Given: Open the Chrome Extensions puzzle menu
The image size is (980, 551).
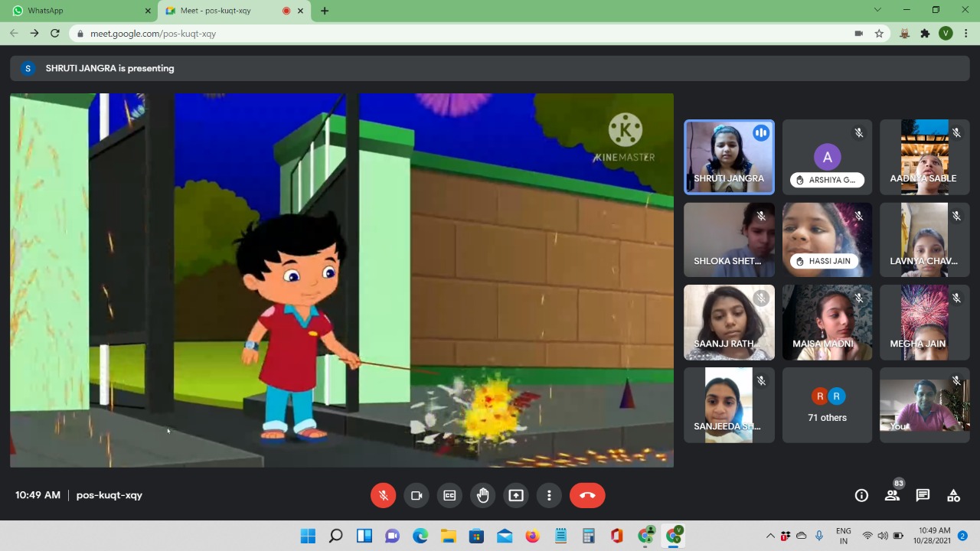Looking at the screenshot, I should (x=925, y=34).
